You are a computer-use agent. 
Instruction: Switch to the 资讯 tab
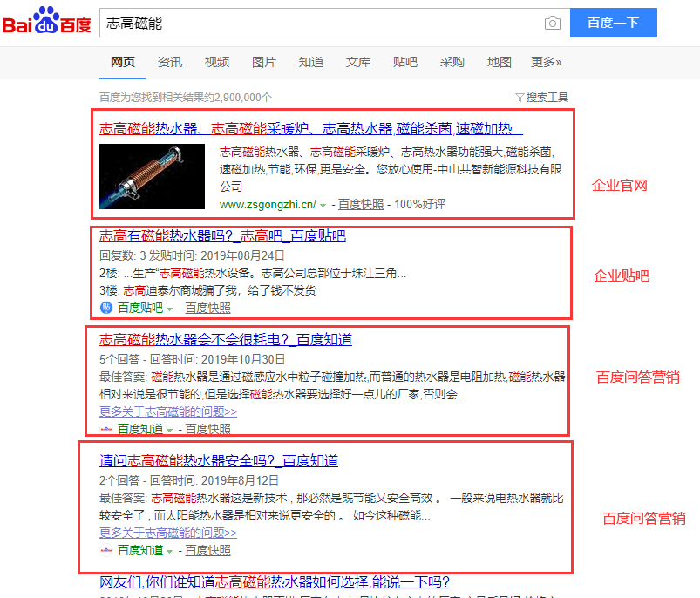[x=170, y=62]
